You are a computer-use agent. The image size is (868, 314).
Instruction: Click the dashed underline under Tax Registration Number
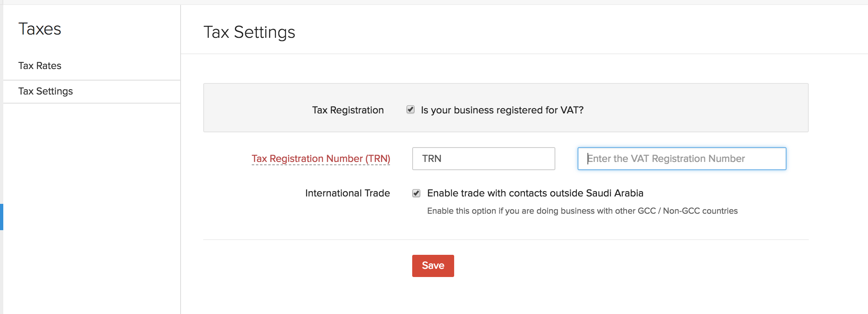[x=322, y=164]
